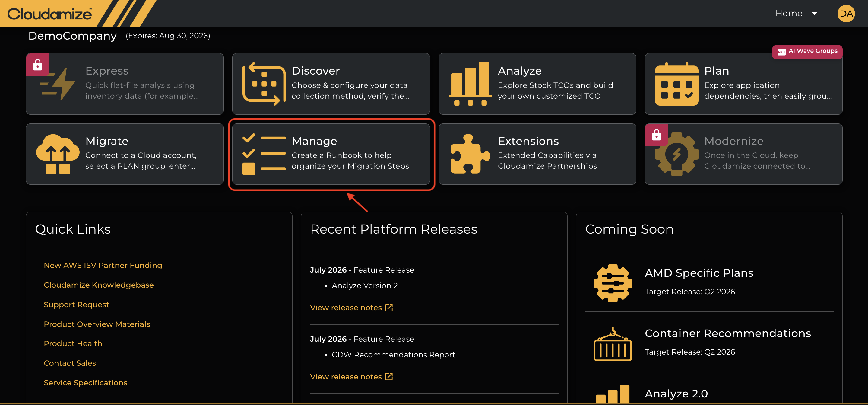Click the Coming Soon panel heading
868x405 pixels.
click(x=629, y=229)
